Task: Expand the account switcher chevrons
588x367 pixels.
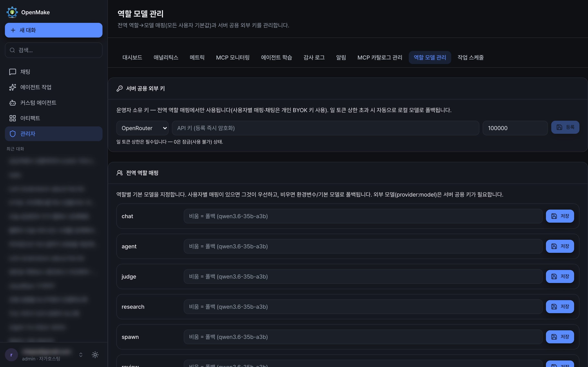Action: point(81,355)
